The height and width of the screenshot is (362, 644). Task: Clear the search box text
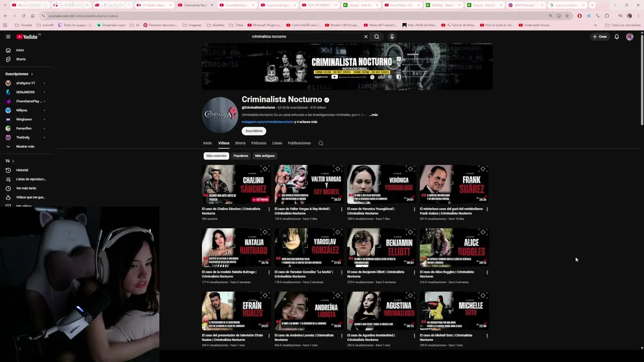366,37
